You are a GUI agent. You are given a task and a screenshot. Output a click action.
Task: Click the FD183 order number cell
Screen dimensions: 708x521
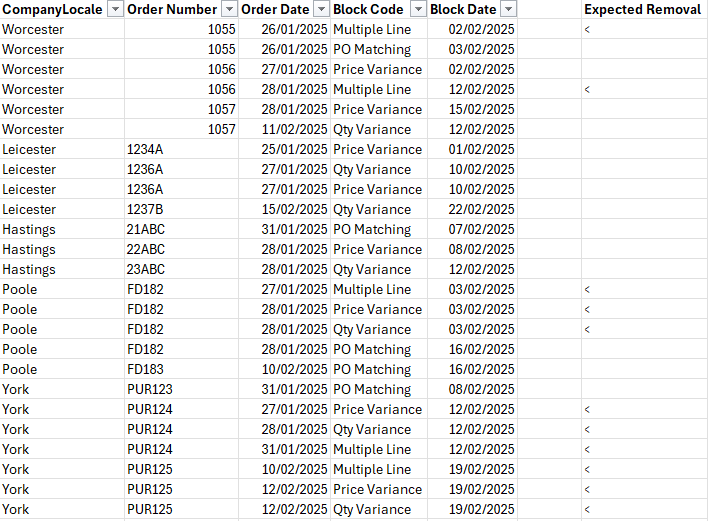tap(145, 369)
